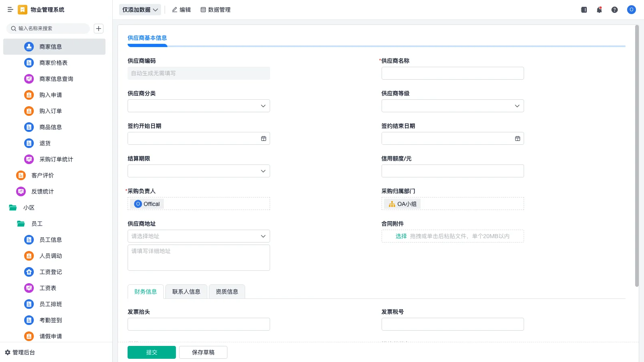Open the notifications bell icon
This screenshot has width=644, height=362.
(599, 10)
